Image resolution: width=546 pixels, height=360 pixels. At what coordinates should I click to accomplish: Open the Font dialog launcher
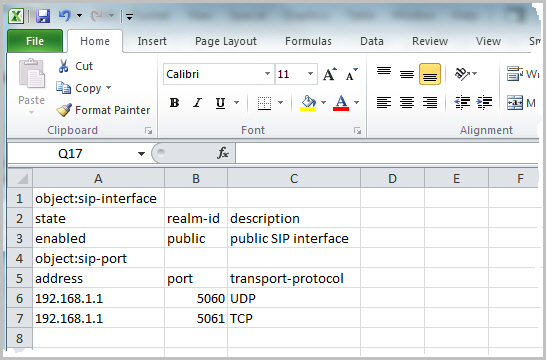coord(357,131)
